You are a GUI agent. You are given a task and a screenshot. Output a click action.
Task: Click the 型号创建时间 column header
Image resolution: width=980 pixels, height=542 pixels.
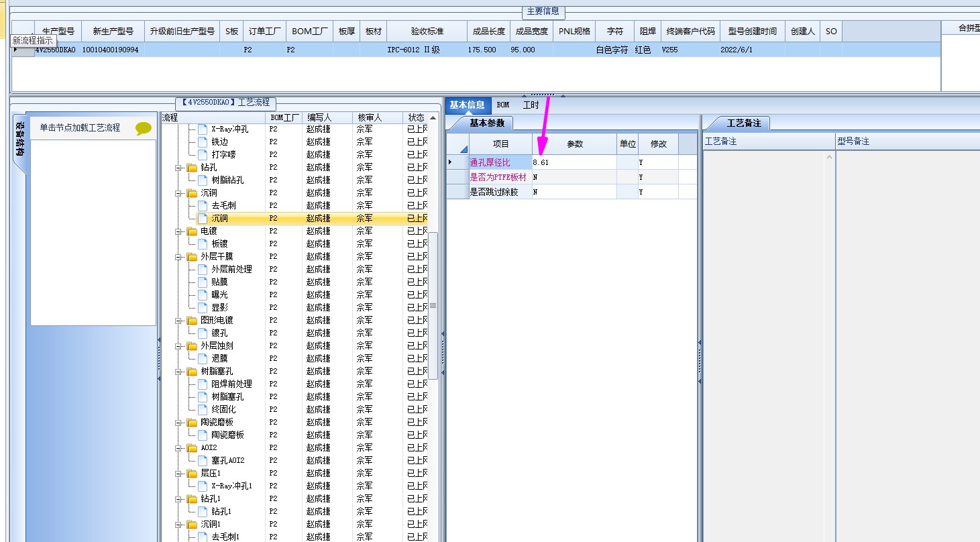(753, 31)
